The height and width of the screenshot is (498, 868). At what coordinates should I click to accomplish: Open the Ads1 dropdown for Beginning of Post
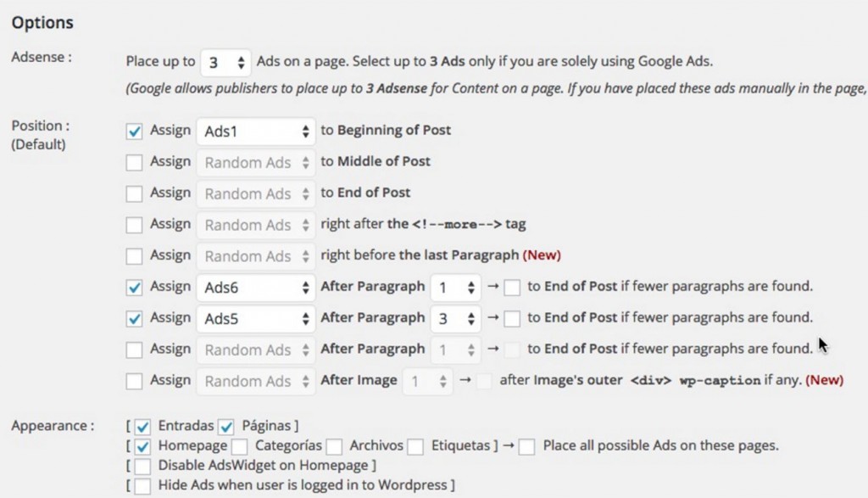click(x=255, y=131)
